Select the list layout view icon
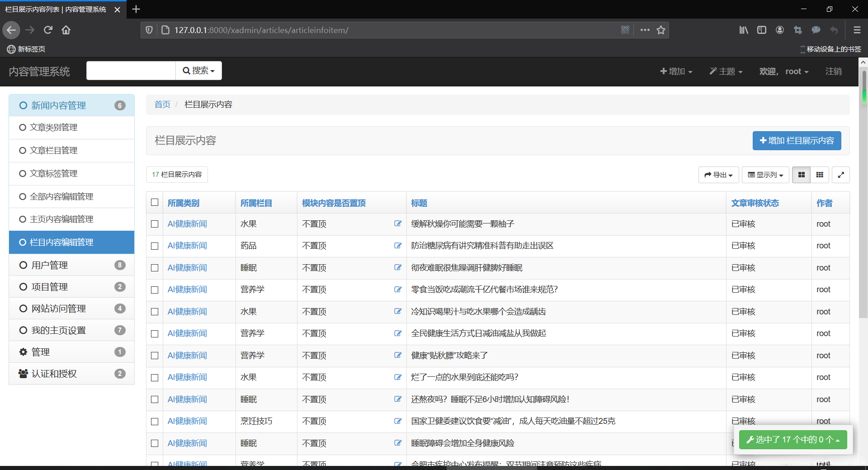 [x=801, y=175]
